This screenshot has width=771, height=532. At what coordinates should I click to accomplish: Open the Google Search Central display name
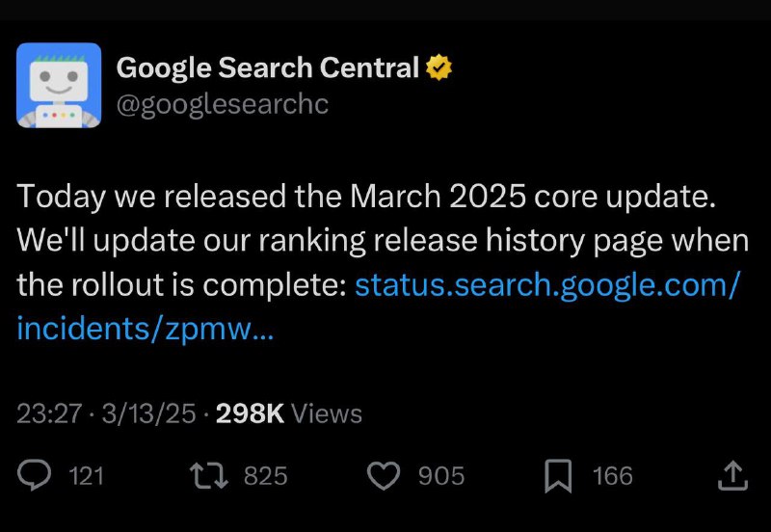coord(268,67)
